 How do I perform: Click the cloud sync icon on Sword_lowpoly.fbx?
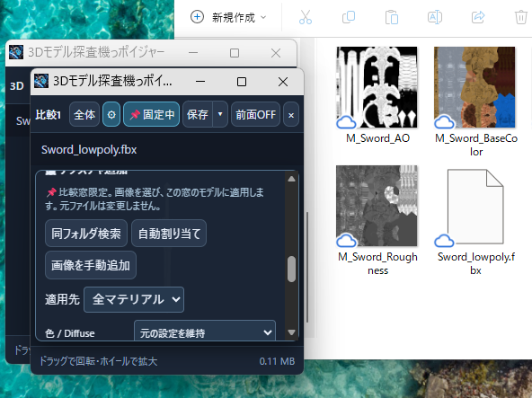(x=444, y=241)
